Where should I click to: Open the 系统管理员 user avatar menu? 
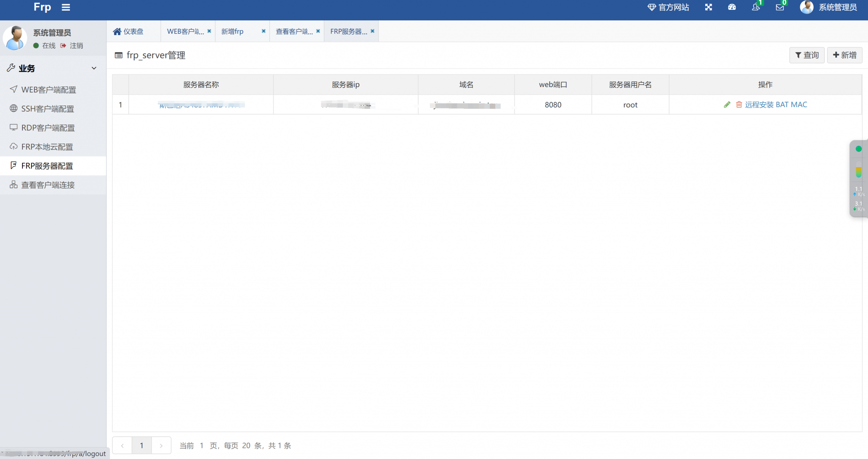807,7
